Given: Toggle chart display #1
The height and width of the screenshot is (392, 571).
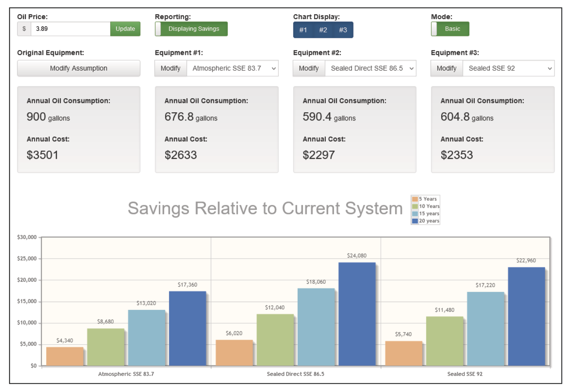Looking at the screenshot, I should (303, 30).
